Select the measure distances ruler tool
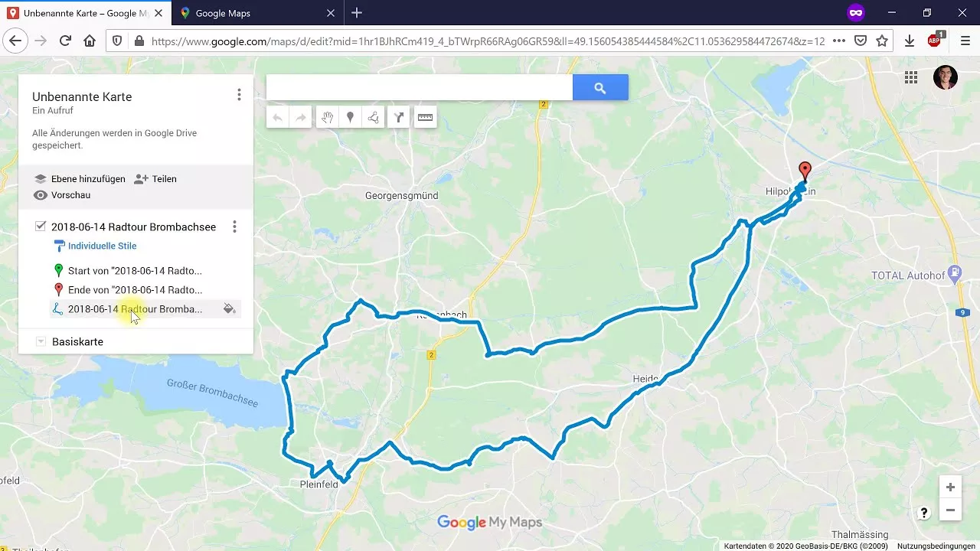The width and height of the screenshot is (980, 551). tap(426, 116)
